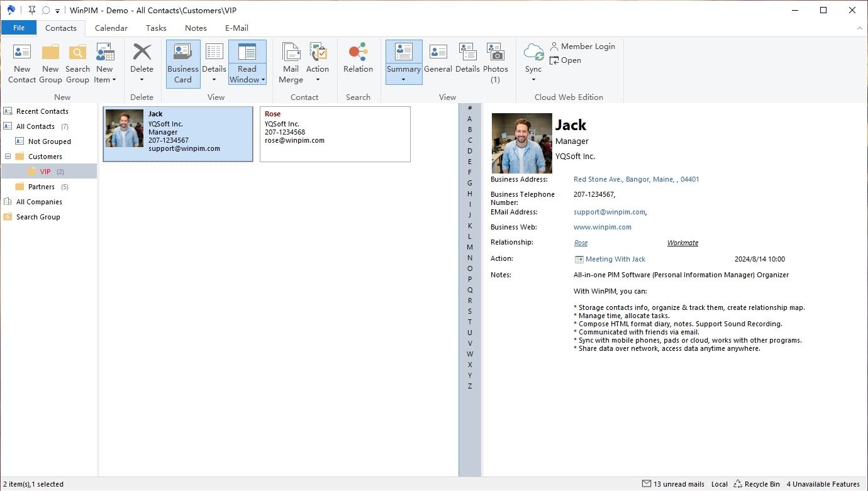
Task: Select the Not Grouped contacts entry
Action: 49,141
